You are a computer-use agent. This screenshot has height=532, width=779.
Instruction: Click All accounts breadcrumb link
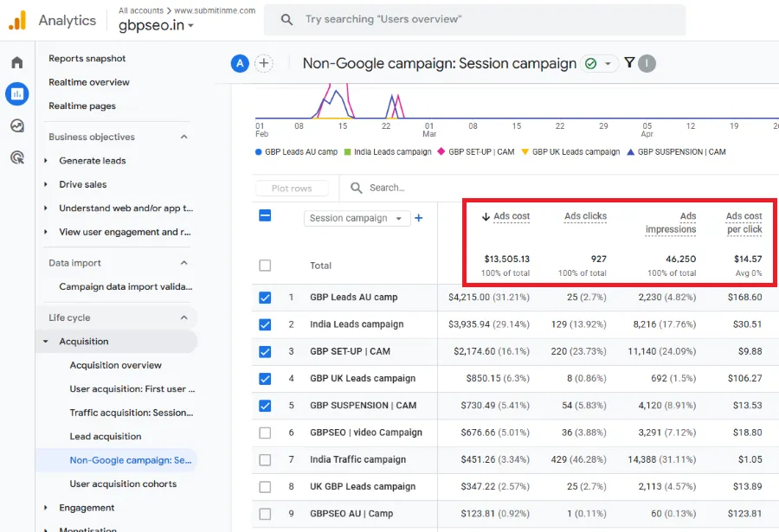tap(141, 10)
